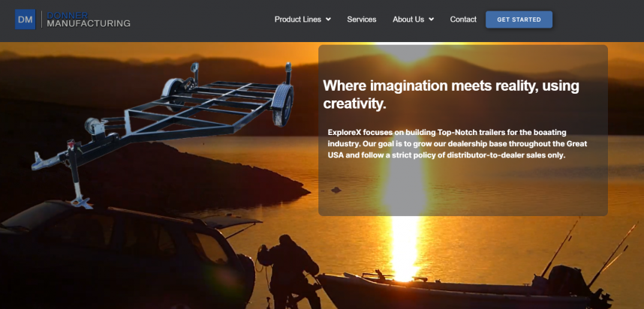Open the About Us menu item
The height and width of the screenshot is (309, 644).
(408, 19)
